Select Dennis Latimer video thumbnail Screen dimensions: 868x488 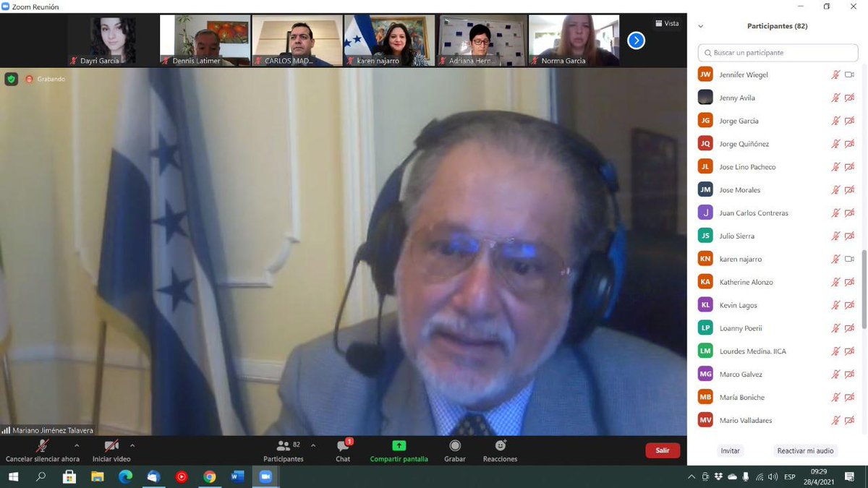[x=205, y=40]
